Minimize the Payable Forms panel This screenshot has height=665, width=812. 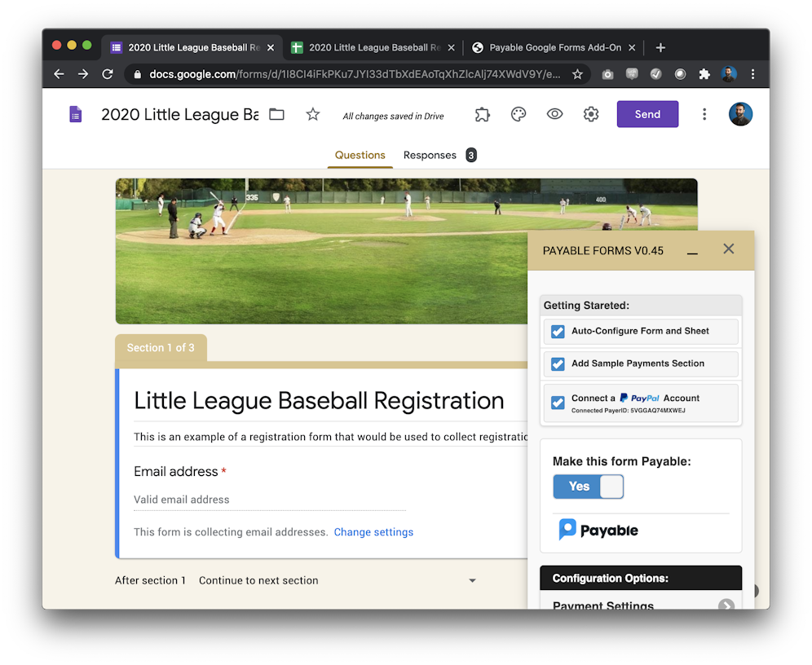[x=692, y=252]
